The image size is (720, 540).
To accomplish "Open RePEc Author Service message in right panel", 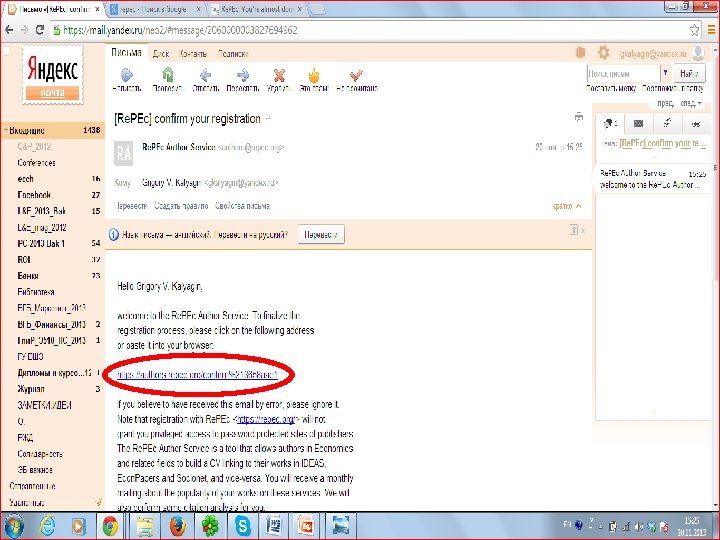I will pos(653,179).
